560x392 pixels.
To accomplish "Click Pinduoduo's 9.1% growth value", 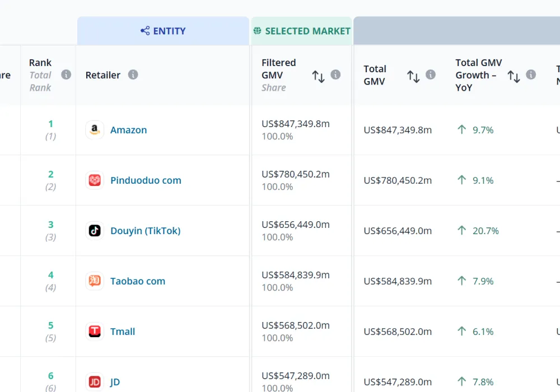I will coord(483,180).
